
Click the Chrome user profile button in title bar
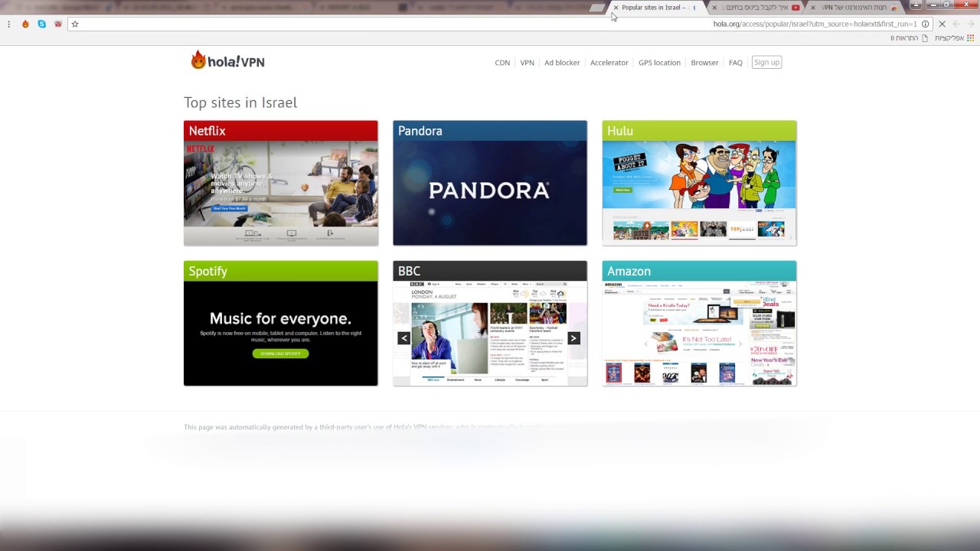pyautogui.click(x=916, y=5)
